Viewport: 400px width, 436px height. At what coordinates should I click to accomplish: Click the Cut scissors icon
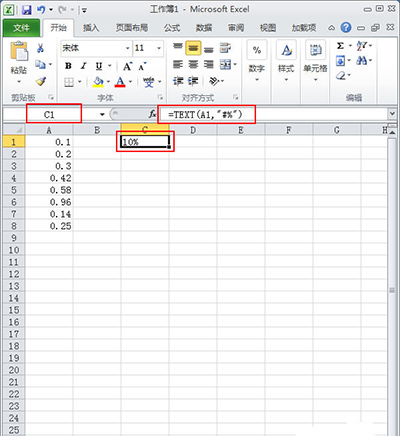[40, 48]
